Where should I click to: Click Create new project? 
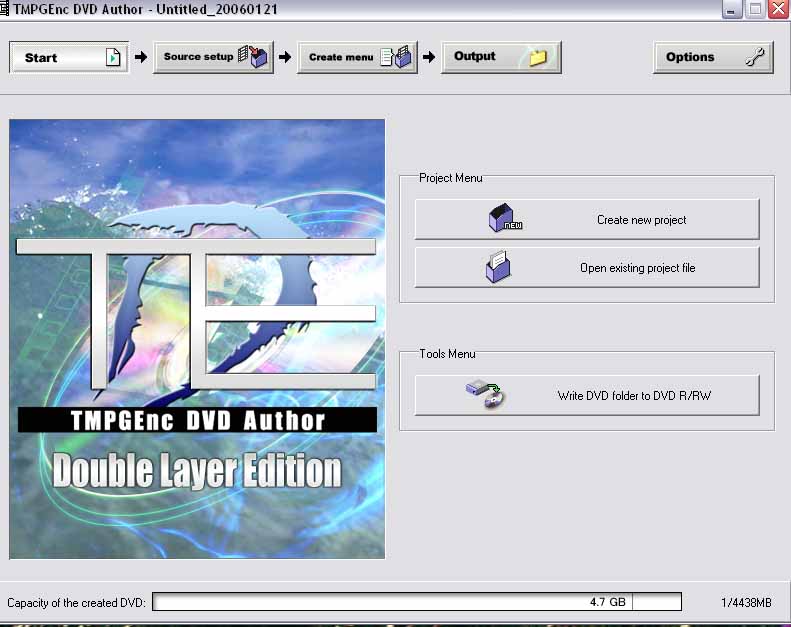click(587, 219)
